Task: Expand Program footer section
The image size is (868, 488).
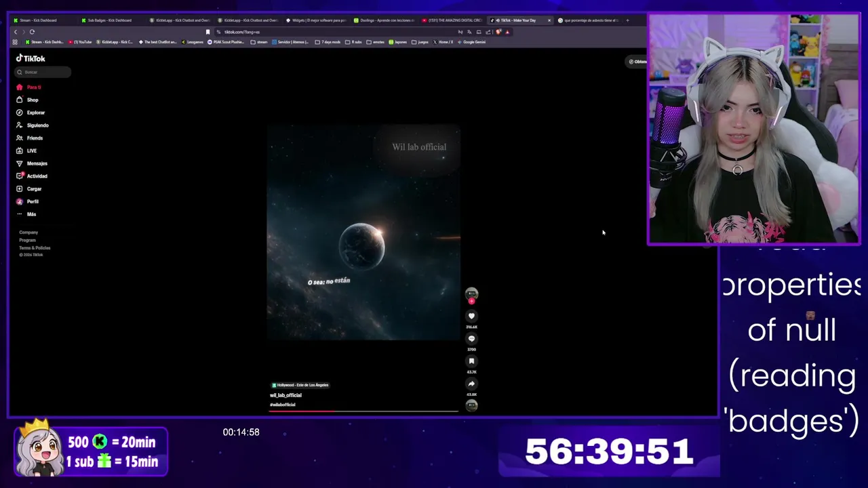Action: click(27, 240)
